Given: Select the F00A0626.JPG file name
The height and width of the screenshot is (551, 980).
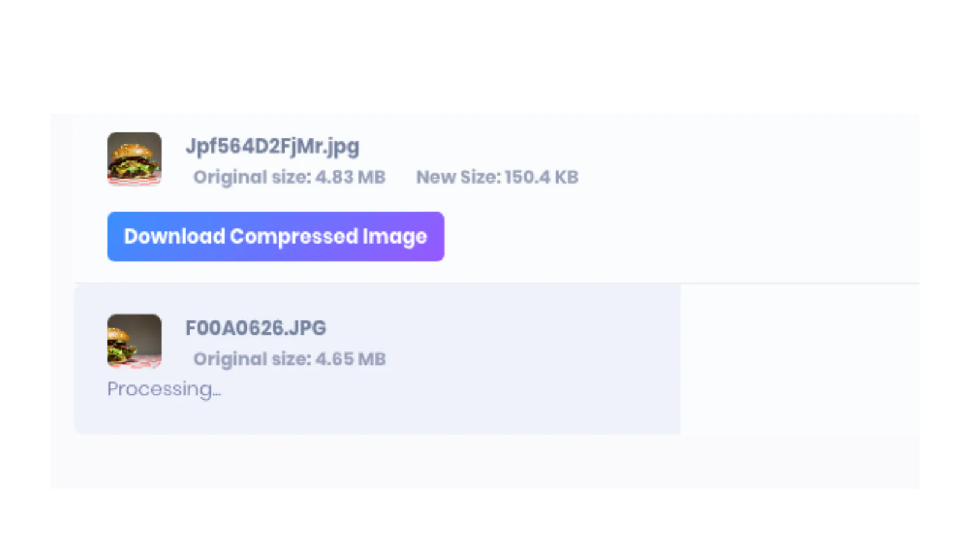Looking at the screenshot, I should pos(255,328).
